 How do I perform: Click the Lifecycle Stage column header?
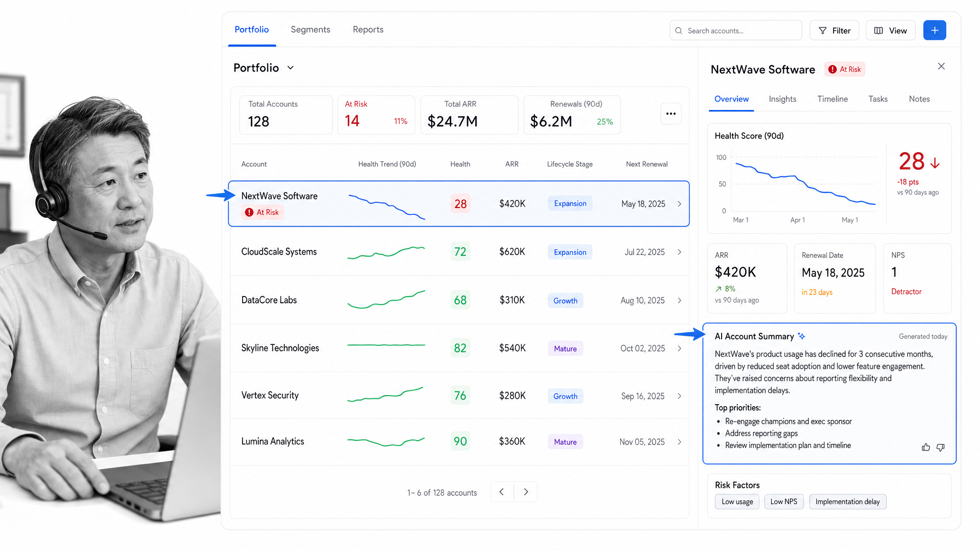pos(569,164)
